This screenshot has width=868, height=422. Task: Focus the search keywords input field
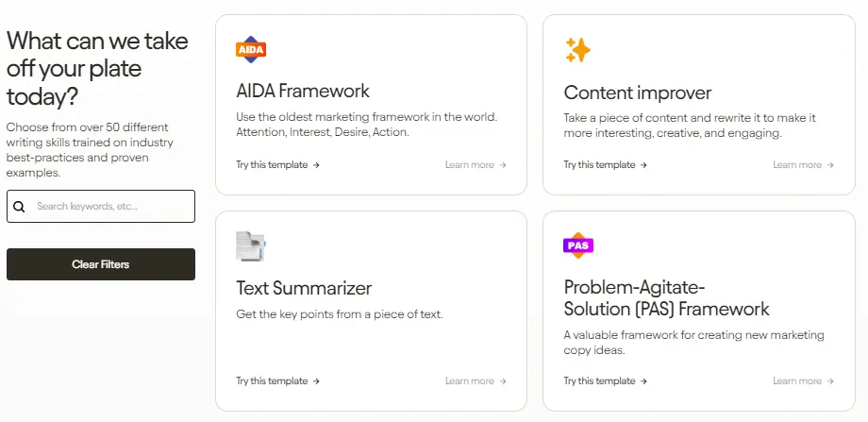coord(108,206)
